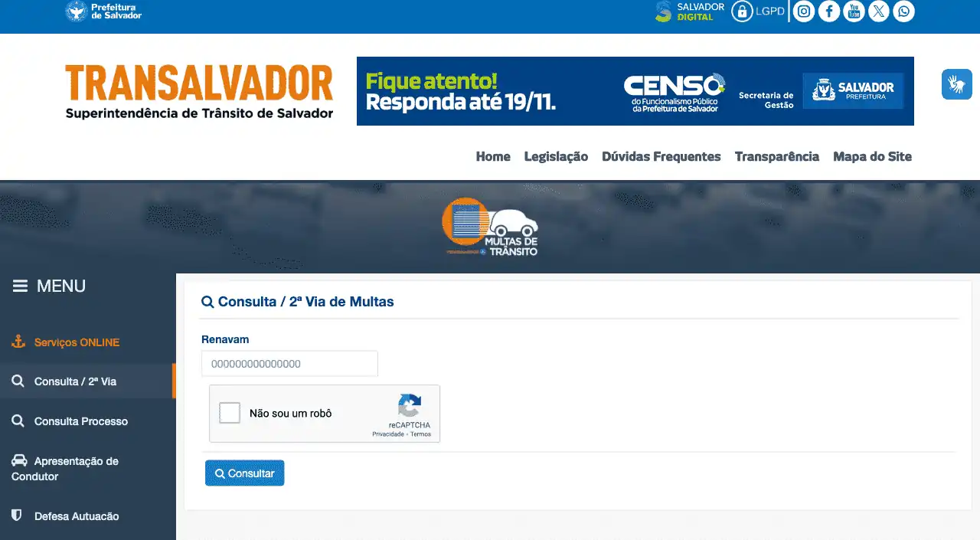Open the YouTube channel icon
The image size is (980, 540).
point(854,11)
